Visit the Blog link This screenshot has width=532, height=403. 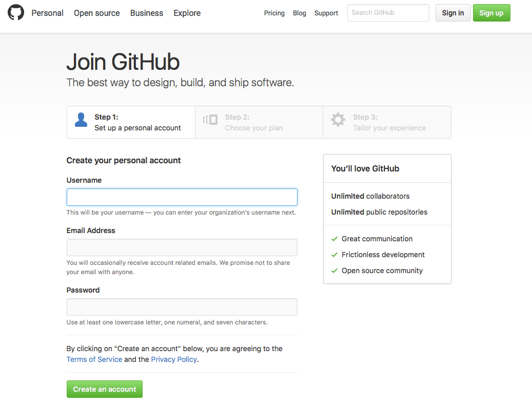pyautogui.click(x=300, y=13)
